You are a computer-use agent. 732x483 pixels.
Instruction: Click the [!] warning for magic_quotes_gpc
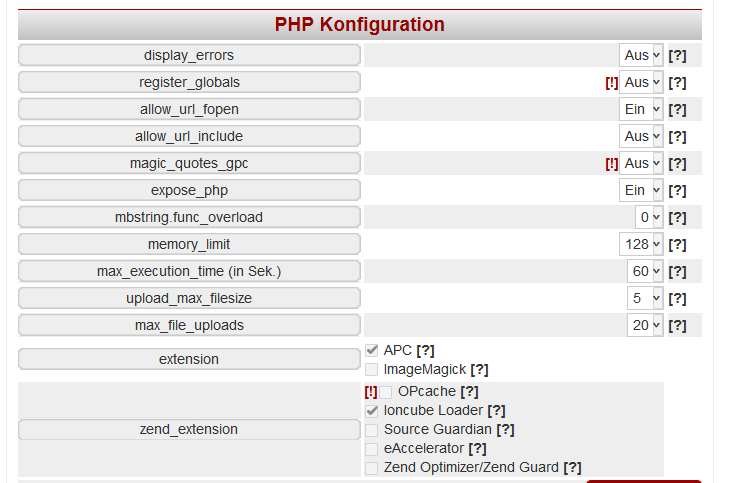pos(612,164)
